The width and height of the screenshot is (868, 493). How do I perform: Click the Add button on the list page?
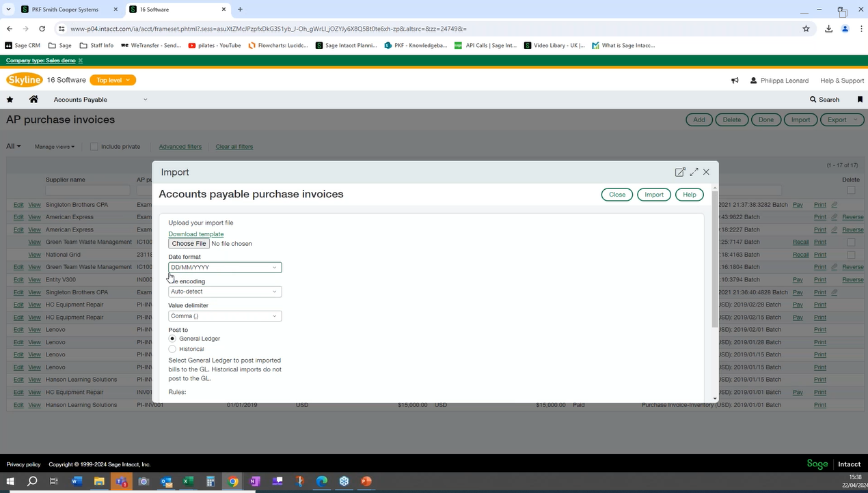699,119
